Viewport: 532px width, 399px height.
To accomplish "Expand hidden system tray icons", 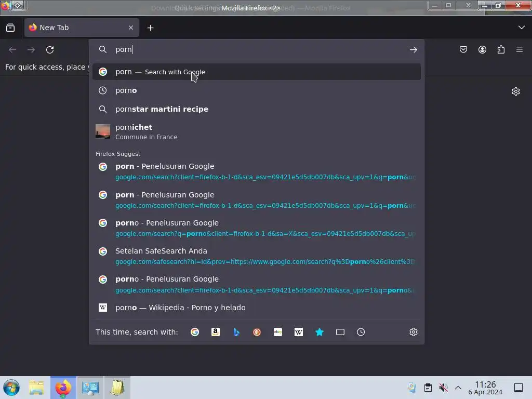I will [x=458, y=388].
